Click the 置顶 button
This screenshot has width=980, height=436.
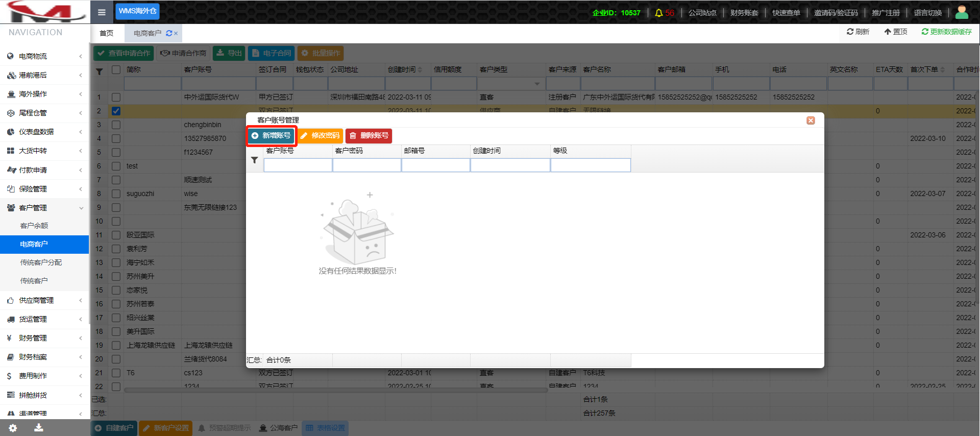tap(896, 32)
